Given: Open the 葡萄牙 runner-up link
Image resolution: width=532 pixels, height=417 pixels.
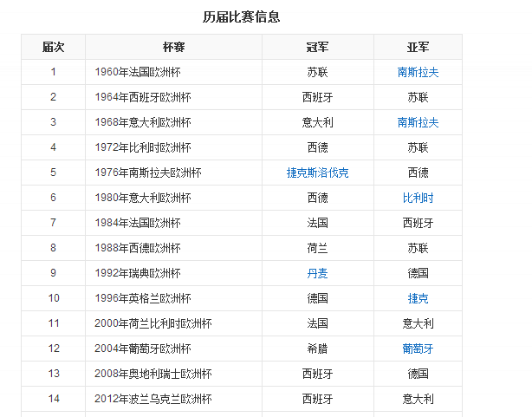Looking at the screenshot, I should [418, 349].
